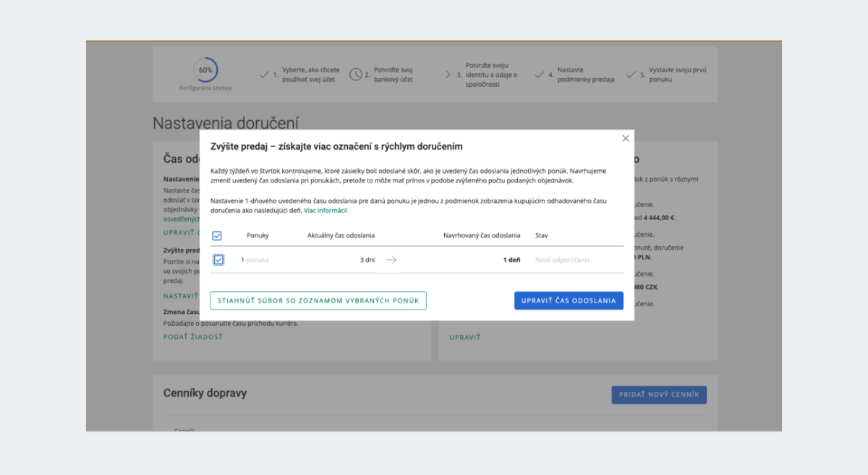Click the Upraviť čas odoslania button
868x475 pixels.
coord(569,300)
